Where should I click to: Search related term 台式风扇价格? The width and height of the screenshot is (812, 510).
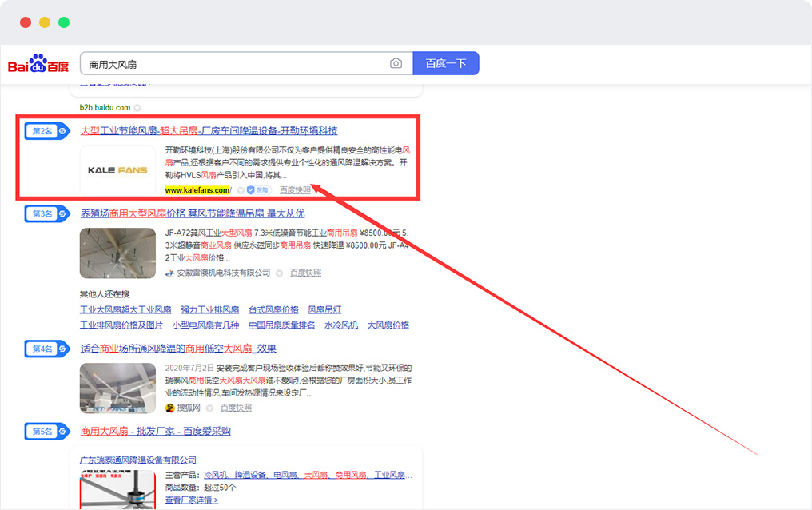[273, 309]
